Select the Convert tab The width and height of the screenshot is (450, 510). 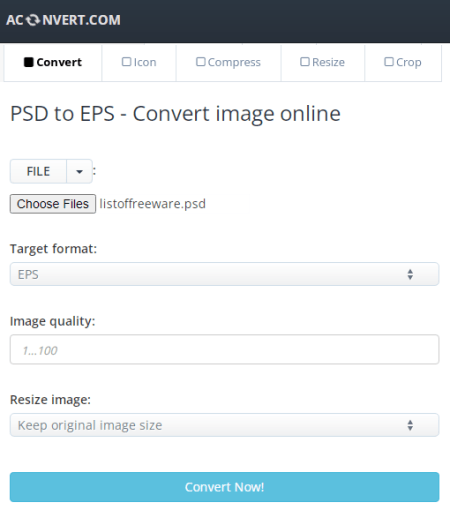(53, 62)
